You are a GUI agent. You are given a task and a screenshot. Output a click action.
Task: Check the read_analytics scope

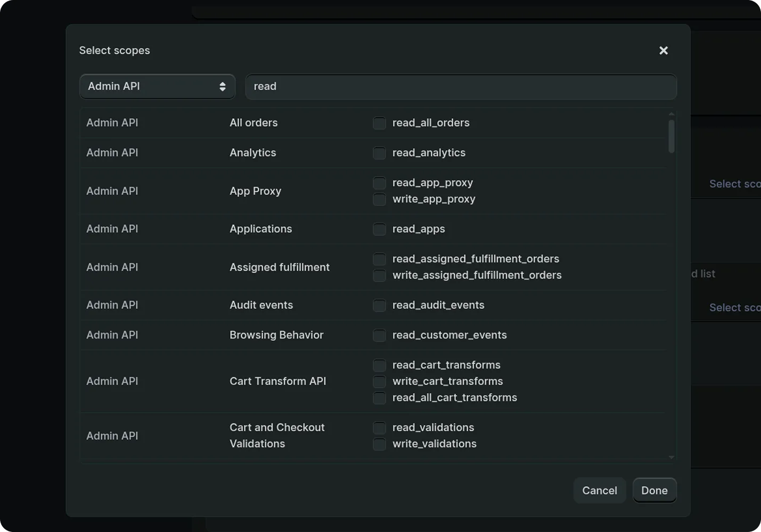[379, 153]
